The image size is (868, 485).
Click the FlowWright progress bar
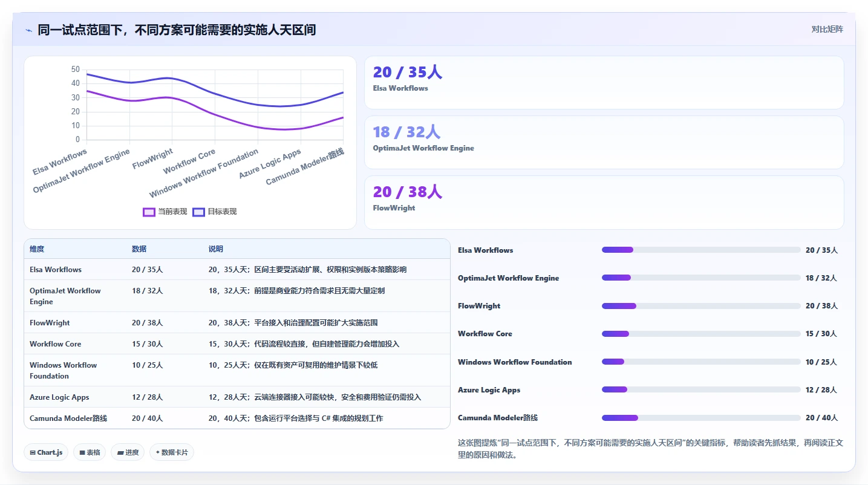(x=701, y=306)
